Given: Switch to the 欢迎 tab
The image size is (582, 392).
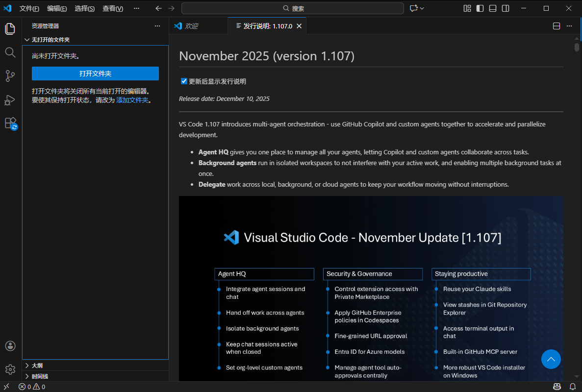Looking at the screenshot, I should point(191,26).
